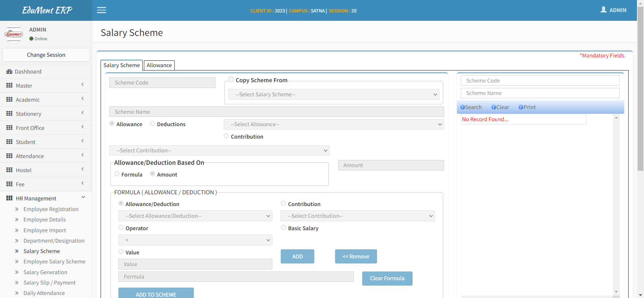Open the Operator plus-sign dropdown
The width and height of the screenshot is (644, 298).
[x=195, y=240]
